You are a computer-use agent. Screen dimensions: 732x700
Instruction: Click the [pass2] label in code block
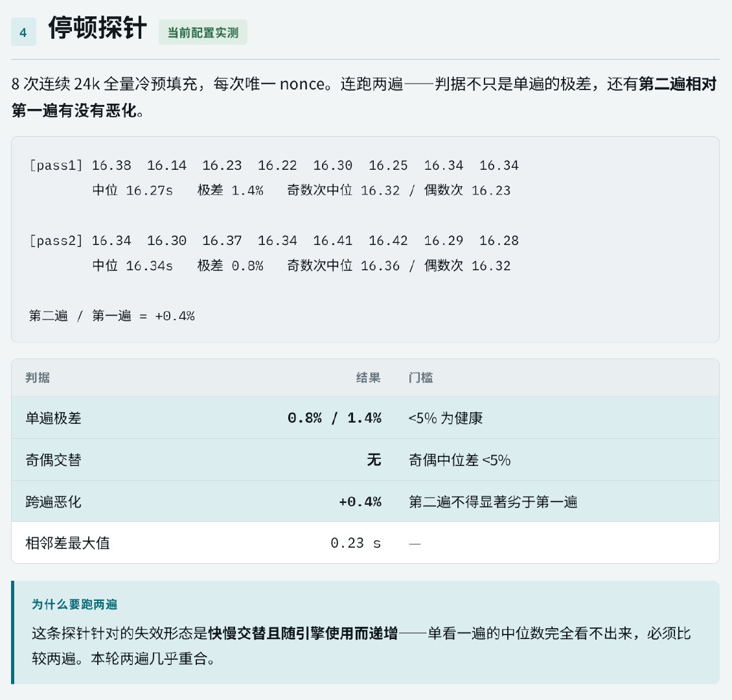(x=56, y=240)
